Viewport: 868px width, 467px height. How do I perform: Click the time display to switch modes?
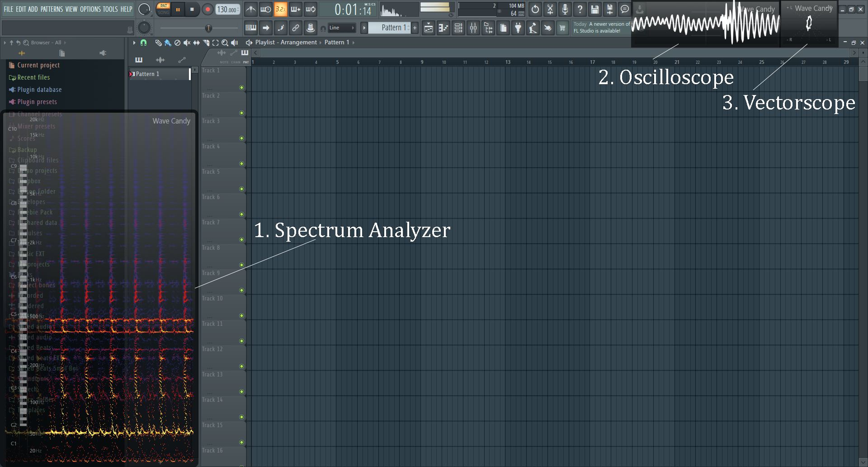tap(348, 9)
